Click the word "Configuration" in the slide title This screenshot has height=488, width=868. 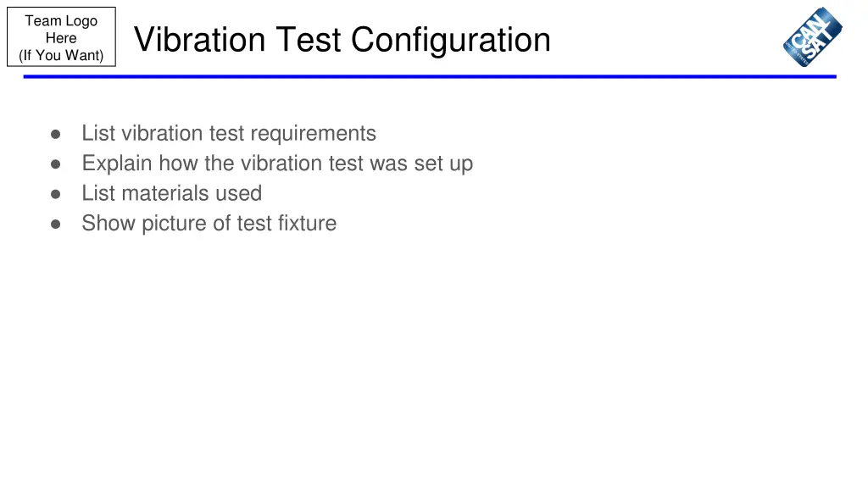(x=451, y=41)
